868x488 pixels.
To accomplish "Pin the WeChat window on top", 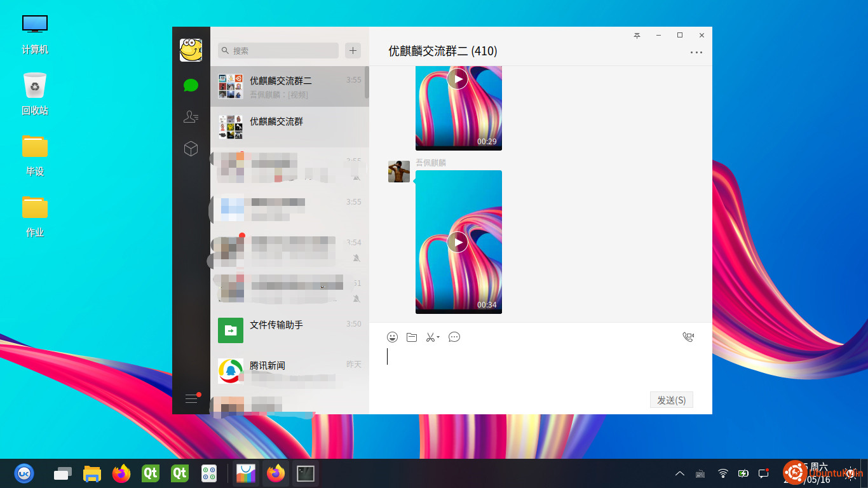I will (637, 36).
